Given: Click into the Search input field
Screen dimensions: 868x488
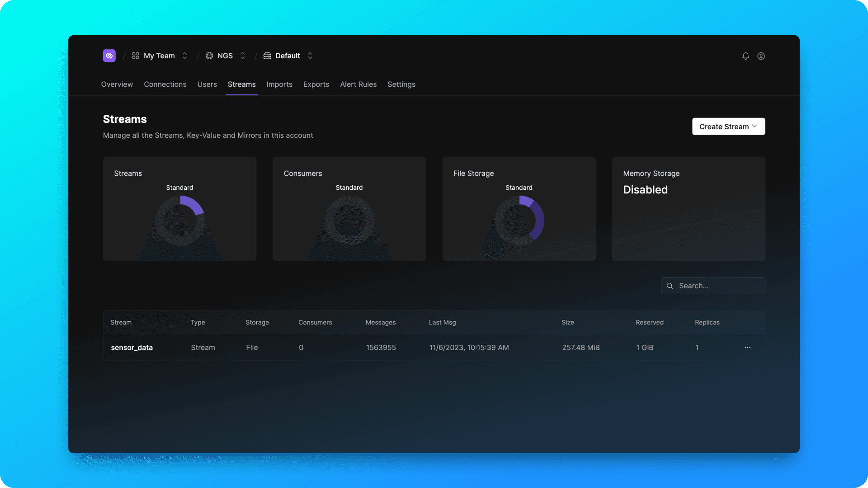Looking at the screenshot, I should click(719, 286).
